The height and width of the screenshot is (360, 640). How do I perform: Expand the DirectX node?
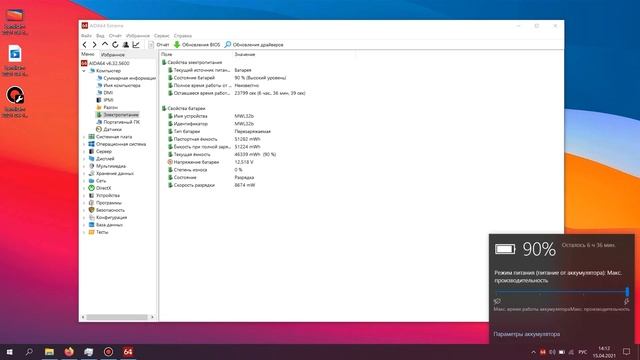pyautogui.click(x=84, y=188)
